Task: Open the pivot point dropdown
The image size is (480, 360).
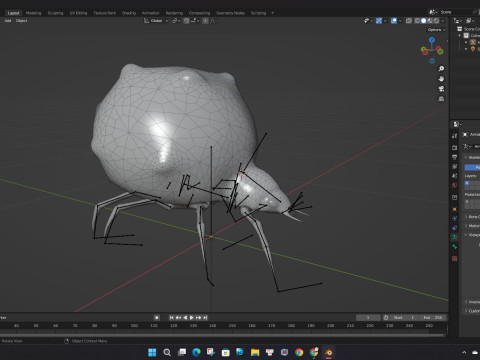Action: point(176,21)
